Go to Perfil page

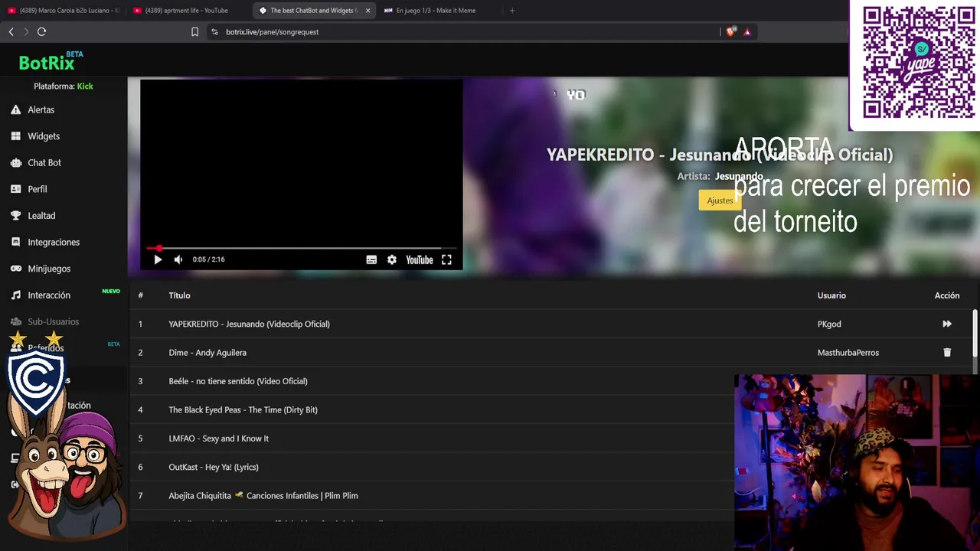[38, 189]
